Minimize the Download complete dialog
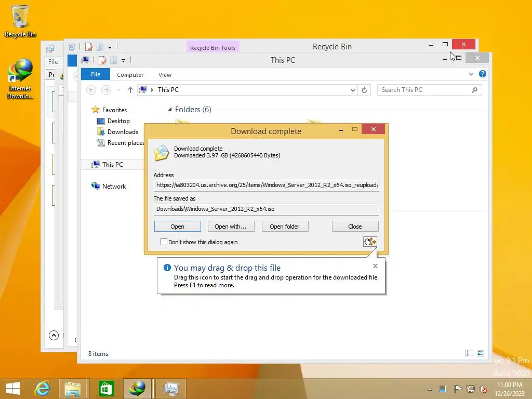The image size is (532, 399). point(341,129)
